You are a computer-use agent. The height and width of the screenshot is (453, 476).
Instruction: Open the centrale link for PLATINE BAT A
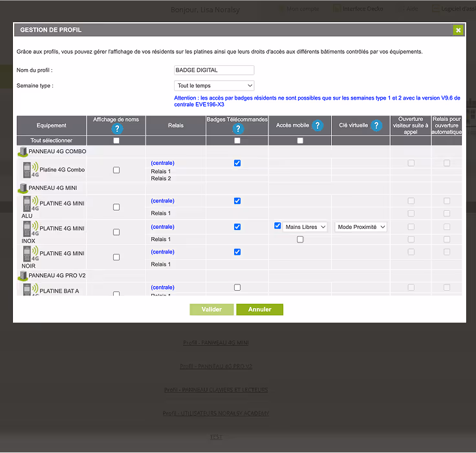pos(163,288)
